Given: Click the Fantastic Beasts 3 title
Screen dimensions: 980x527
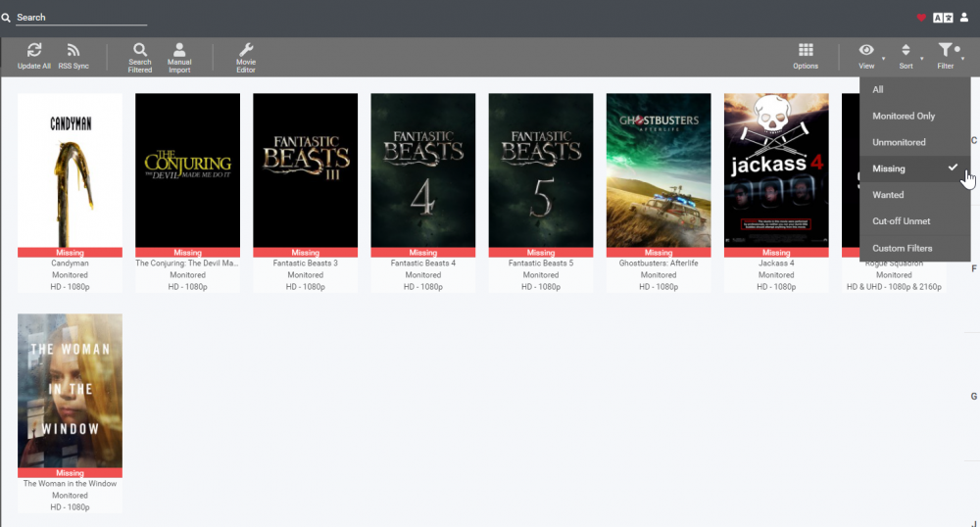Looking at the screenshot, I should pos(306,263).
